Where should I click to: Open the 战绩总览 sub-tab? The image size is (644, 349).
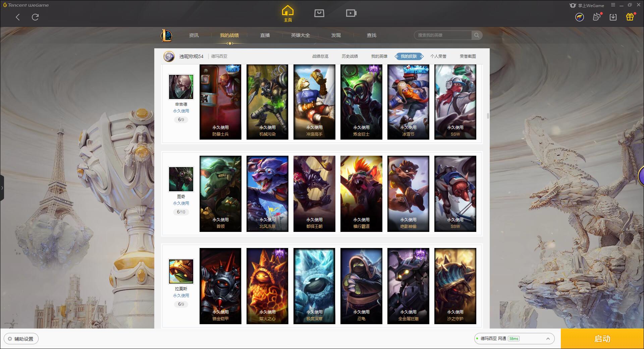click(320, 56)
